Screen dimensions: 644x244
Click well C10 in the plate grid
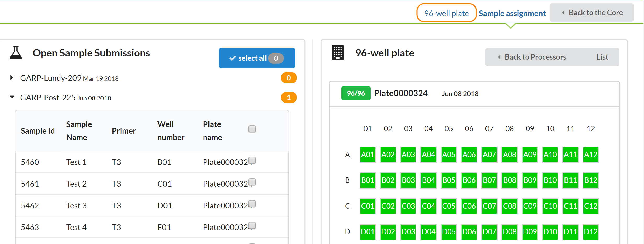click(550, 206)
